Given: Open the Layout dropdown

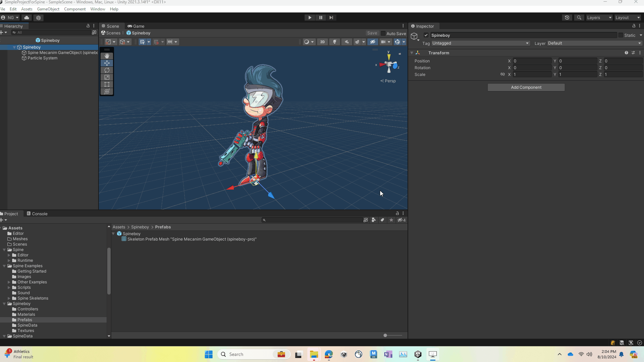Looking at the screenshot, I should pyautogui.click(x=628, y=18).
